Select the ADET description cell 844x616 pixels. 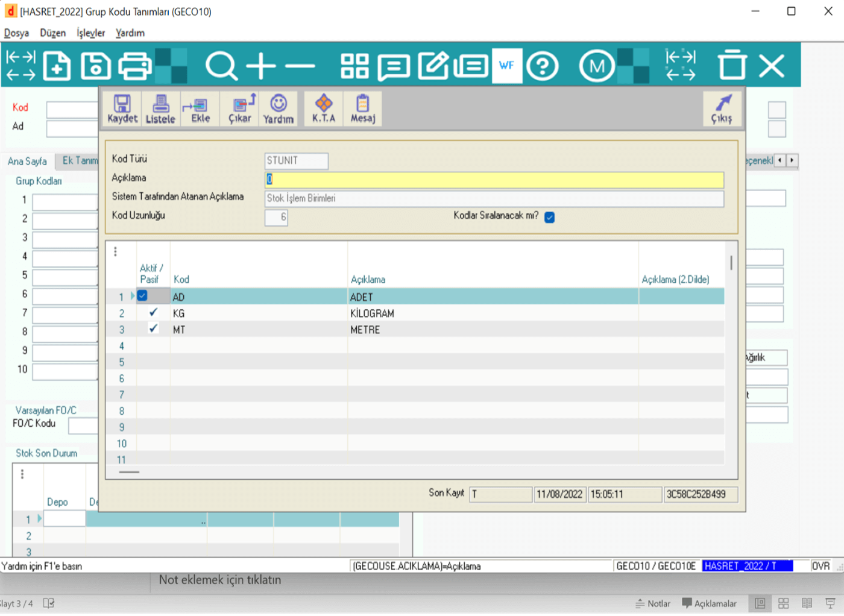(493, 297)
